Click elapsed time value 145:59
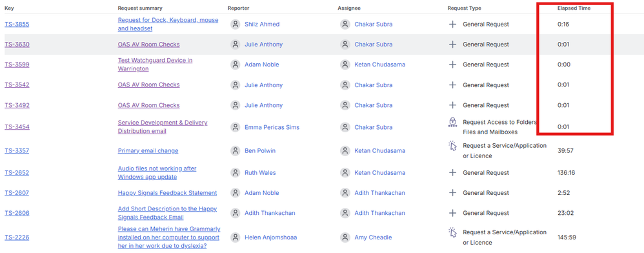Screen dimensions: 644x253 pos(566,238)
